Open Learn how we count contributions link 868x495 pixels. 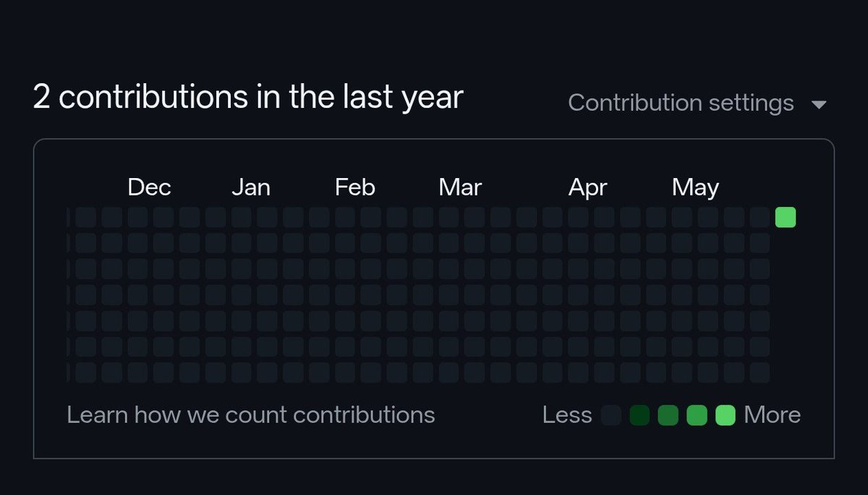251,415
